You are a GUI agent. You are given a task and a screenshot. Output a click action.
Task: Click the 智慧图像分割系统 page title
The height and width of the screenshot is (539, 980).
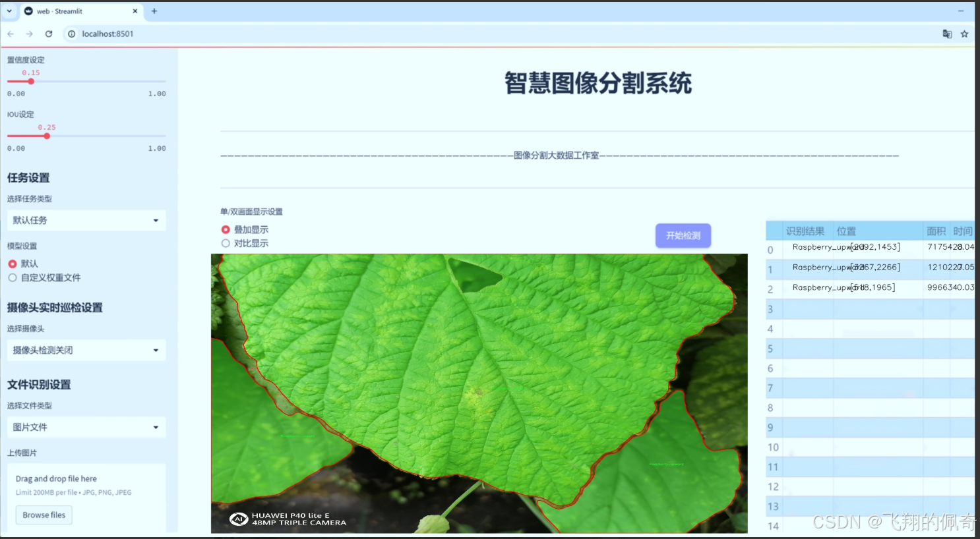[x=598, y=83]
